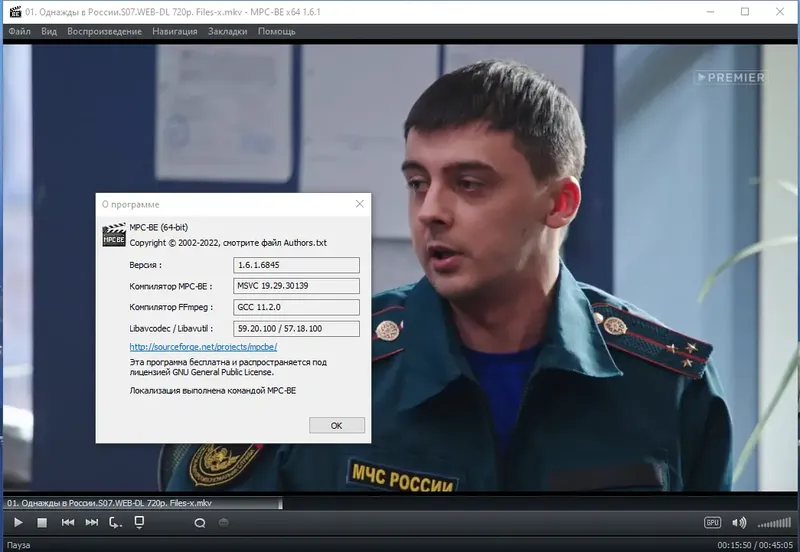Click the Copyright © 2002-2022 line

pos(228,243)
